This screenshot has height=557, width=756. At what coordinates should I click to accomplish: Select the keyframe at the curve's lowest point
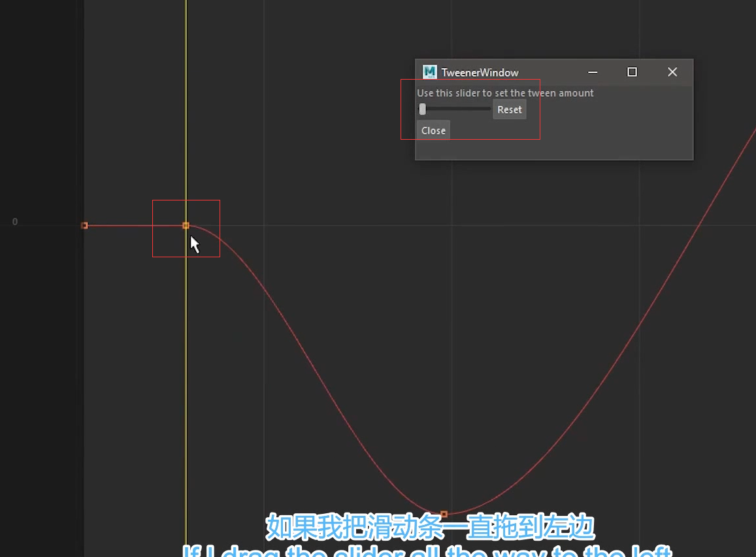[444, 514]
